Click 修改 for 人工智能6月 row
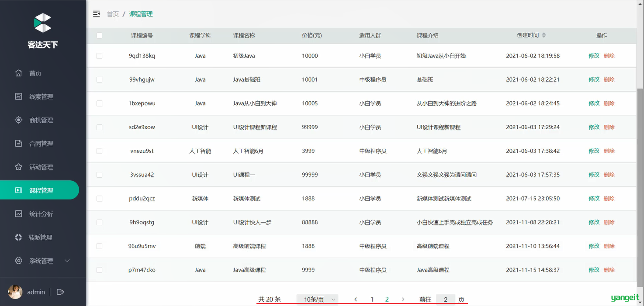The image size is (644, 306). coord(594,151)
